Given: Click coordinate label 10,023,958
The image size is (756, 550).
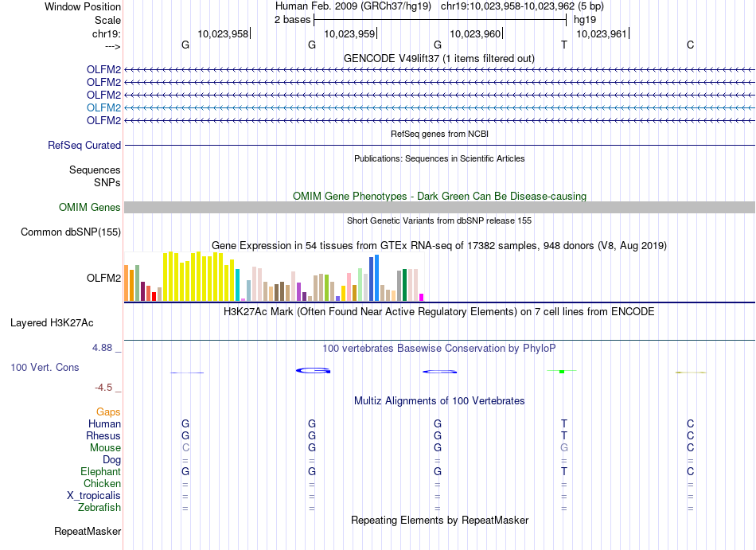Looking at the screenshot, I should (x=223, y=33).
